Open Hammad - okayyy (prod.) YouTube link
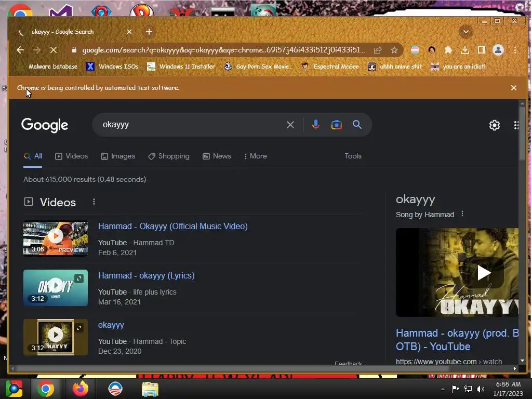Screen dimensions: 532x399 (457, 340)
